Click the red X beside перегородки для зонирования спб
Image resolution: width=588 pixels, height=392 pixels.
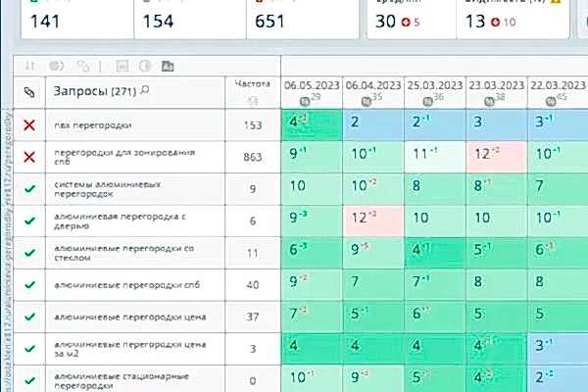[29, 157]
